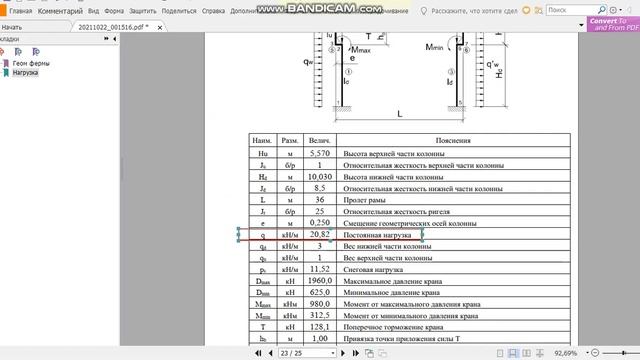Click the 'Снеговая нагрузка' cell
Viewport: 640px width, 360px height.
tap(453, 269)
